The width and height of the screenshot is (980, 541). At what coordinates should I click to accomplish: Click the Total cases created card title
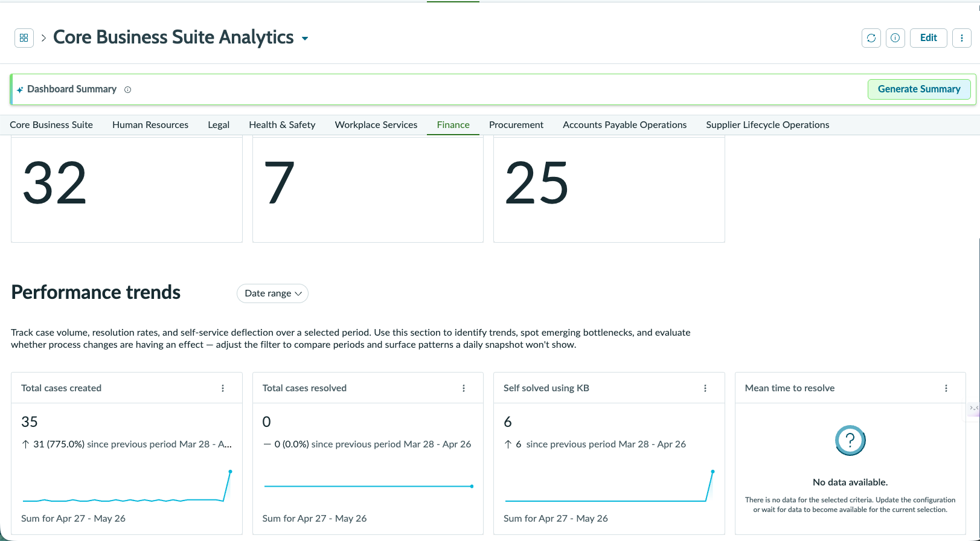(x=61, y=388)
